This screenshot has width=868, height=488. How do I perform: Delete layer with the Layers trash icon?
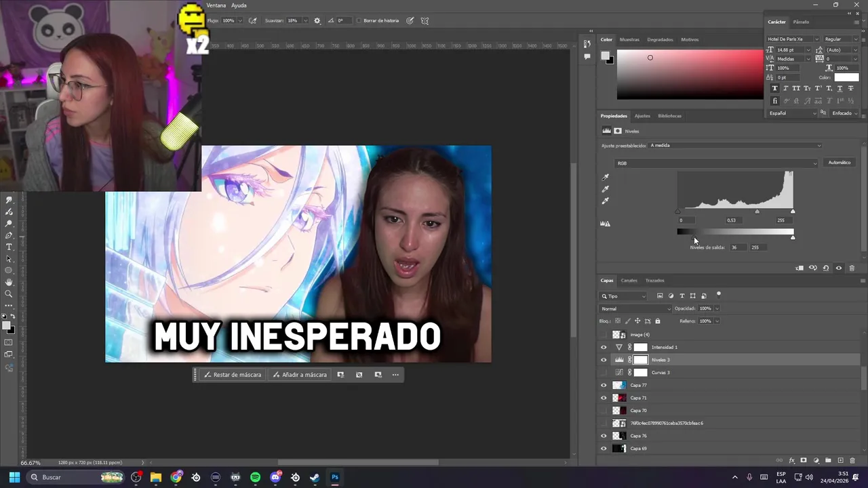point(852,461)
